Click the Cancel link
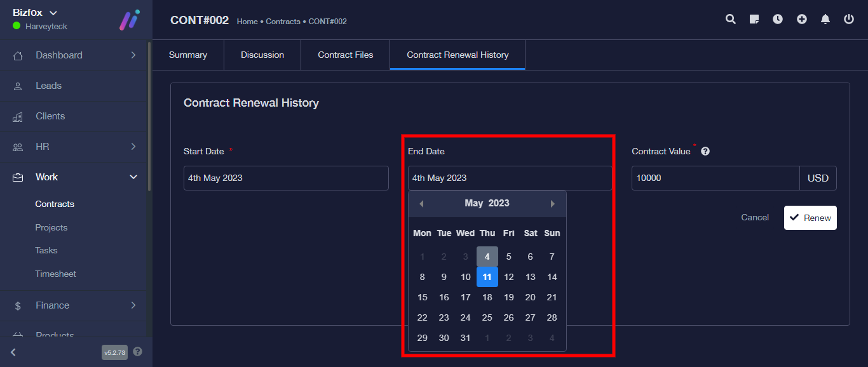 [755, 217]
